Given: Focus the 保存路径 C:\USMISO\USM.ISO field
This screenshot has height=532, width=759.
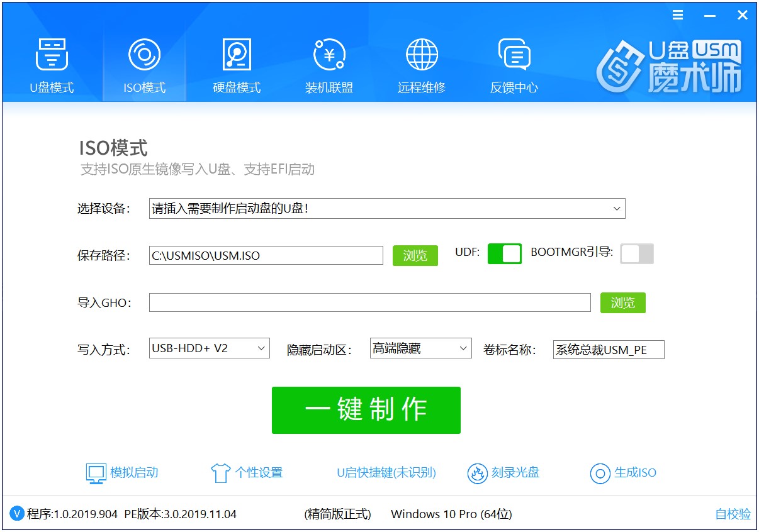Looking at the screenshot, I should point(266,255).
